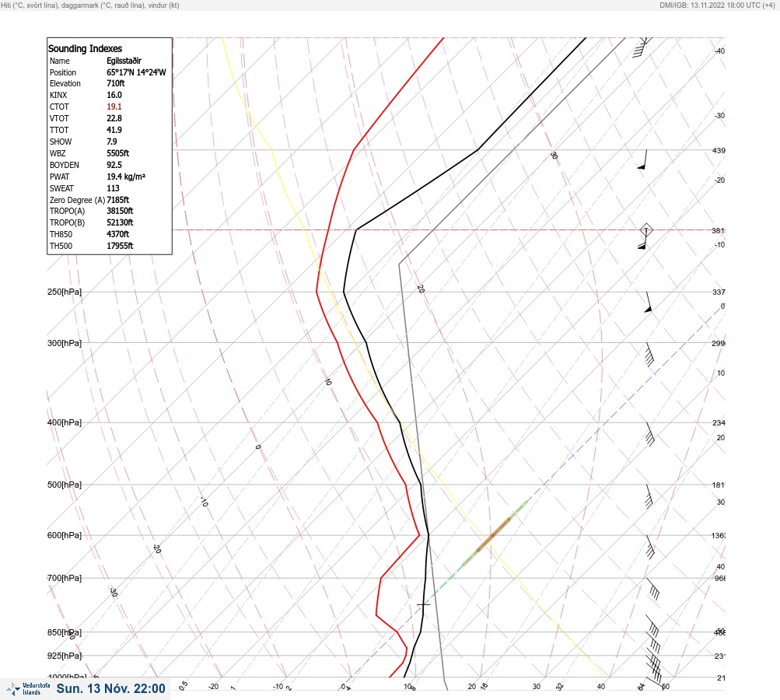Click the red CTOT value '19.1'

pyautogui.click(x=114, y=107)
